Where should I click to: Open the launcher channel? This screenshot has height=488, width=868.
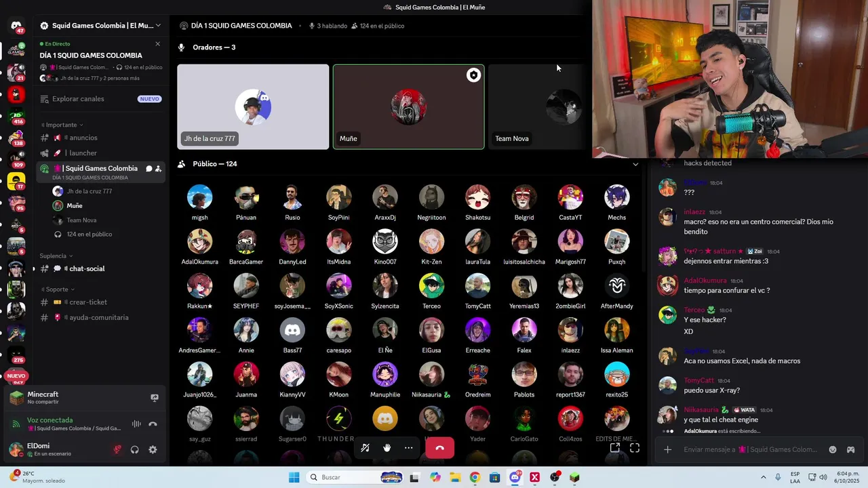100,153
